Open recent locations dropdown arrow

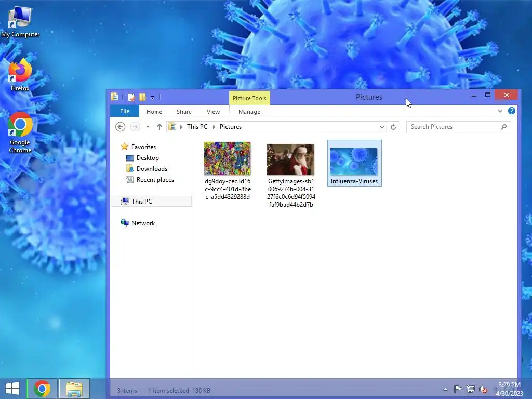pyautogui.click(x=148, y=127)
